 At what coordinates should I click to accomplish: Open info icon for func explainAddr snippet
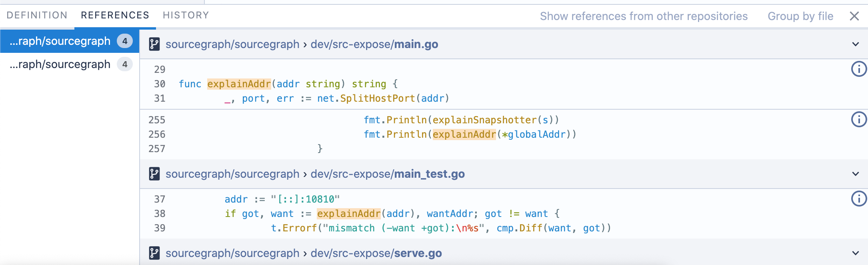click(859, 69)
